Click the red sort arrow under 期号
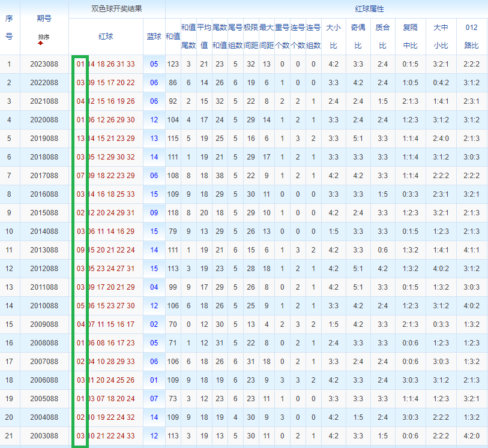This screenshot has height=448, width=488. (x=40, y=43)
